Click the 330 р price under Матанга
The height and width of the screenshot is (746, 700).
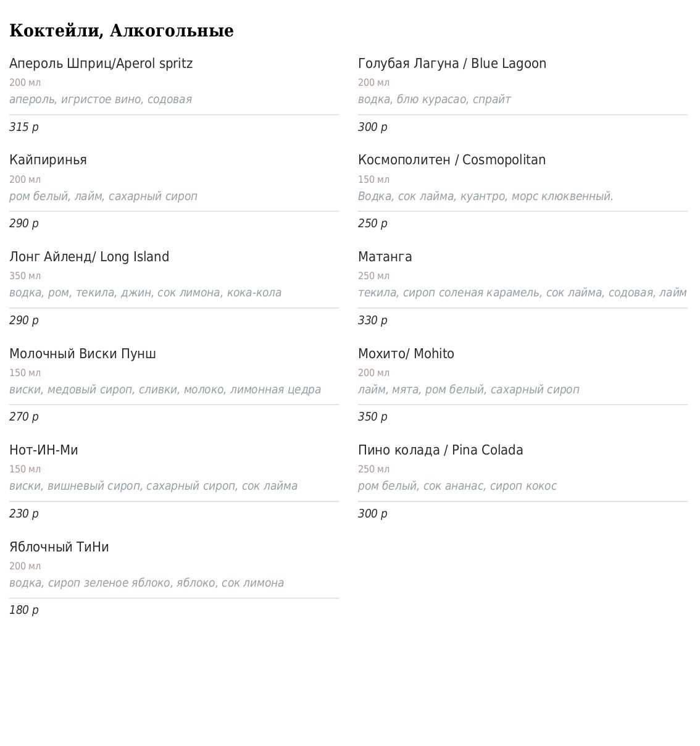point(373,321)
